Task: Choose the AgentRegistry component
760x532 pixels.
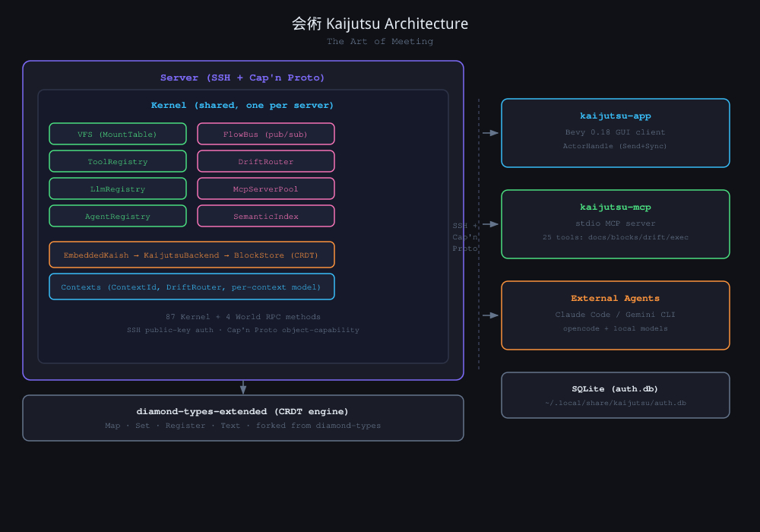Action: coord(118,217)
